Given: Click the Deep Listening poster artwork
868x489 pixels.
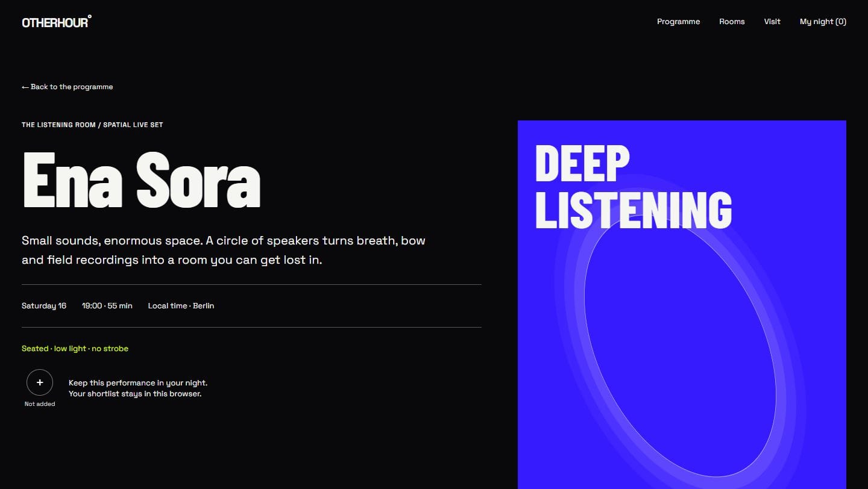Looking at the screenshot, I should (682, 305).
